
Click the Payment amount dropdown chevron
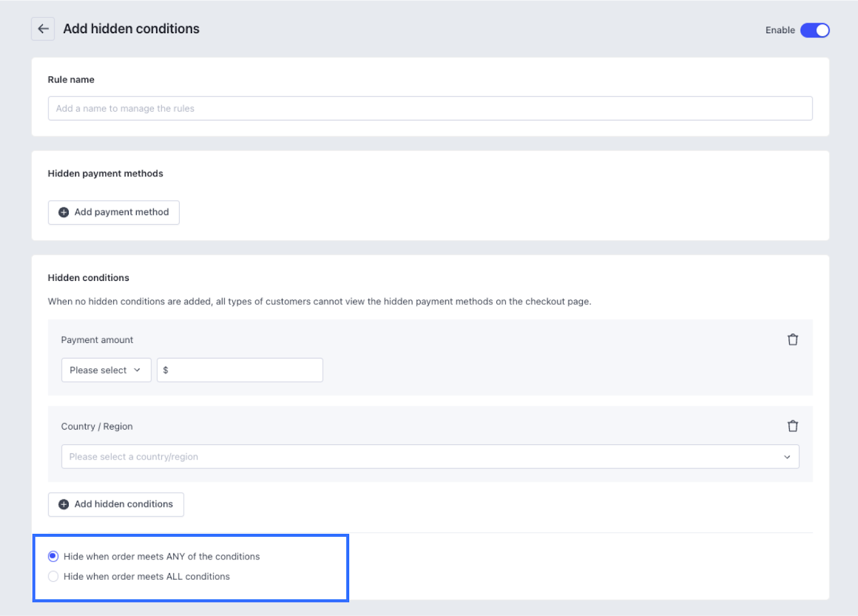(137, 370)
